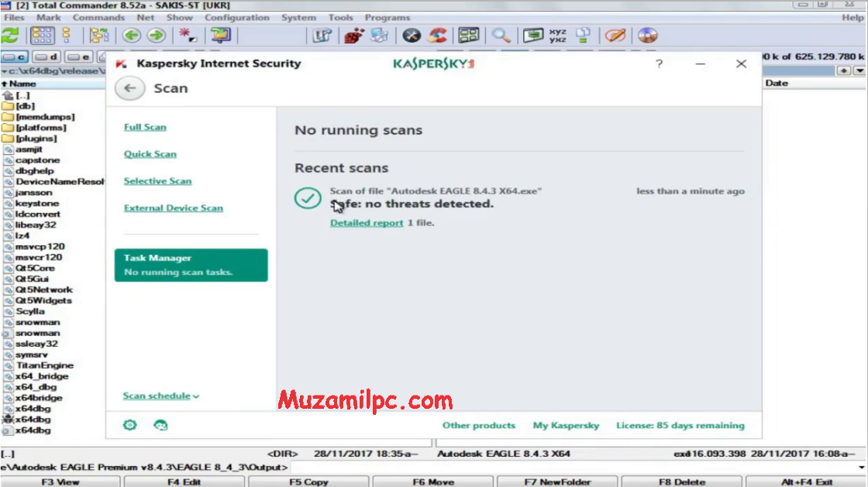Select the [platforms] folder
The width and height of the screenshot is (868, 487).
tap(34, 128)
